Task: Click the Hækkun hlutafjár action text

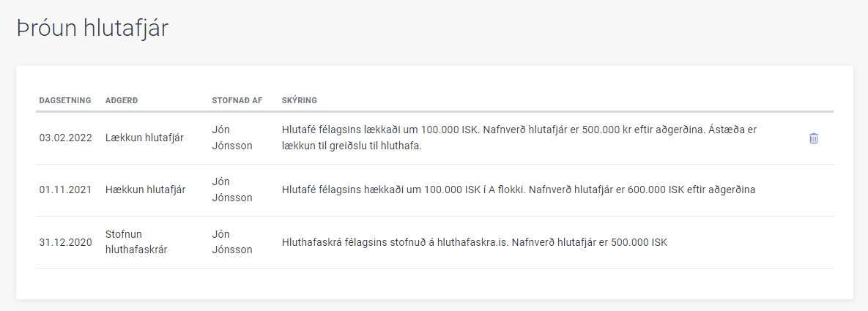Action: [x=145, y=190]
